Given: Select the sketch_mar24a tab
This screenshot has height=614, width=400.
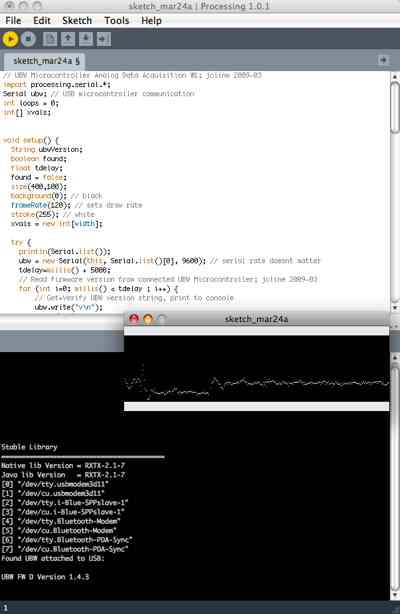Looking at the screenshot, I should (x=46, y=61).
